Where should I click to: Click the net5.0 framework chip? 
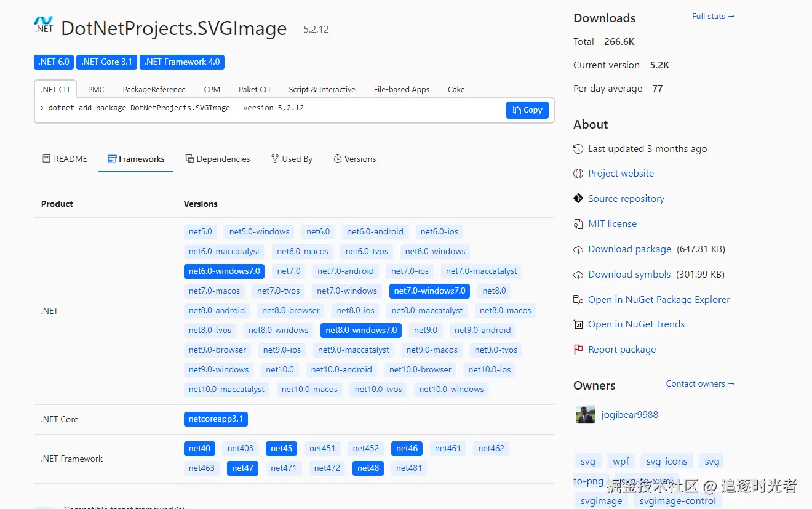[x=201, y=232]
